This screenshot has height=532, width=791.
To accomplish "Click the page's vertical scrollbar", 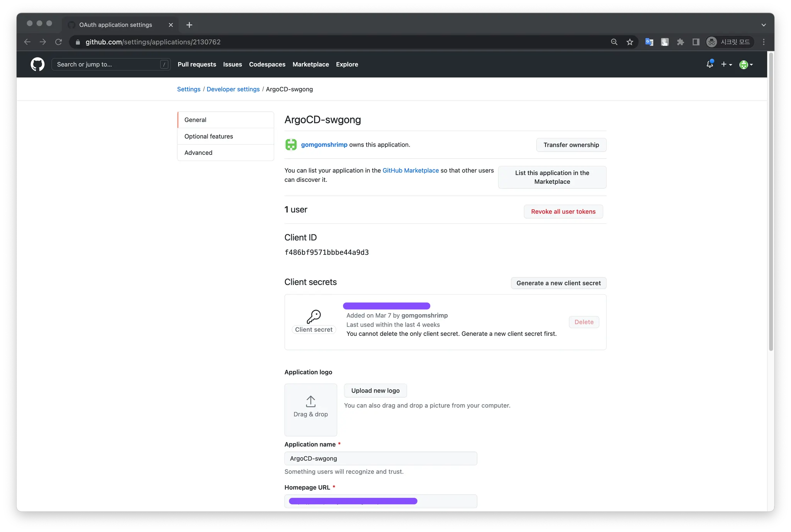I will (x=771, y=201).
